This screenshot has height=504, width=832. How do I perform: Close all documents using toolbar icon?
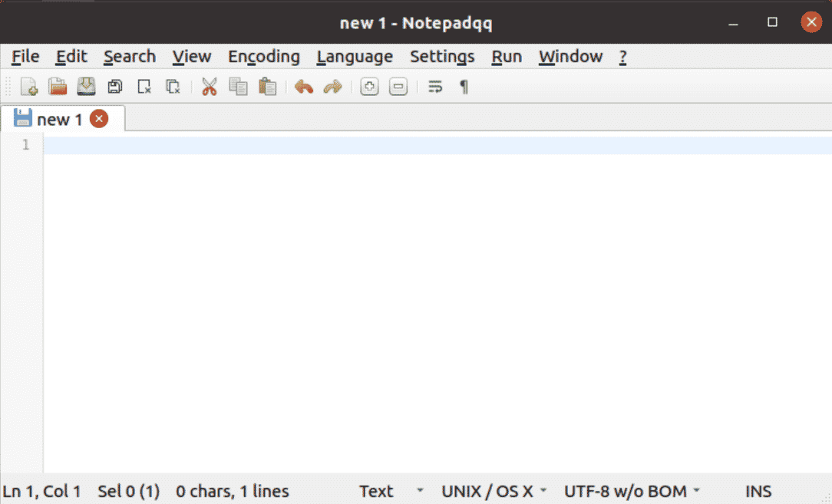pos(173,87)
